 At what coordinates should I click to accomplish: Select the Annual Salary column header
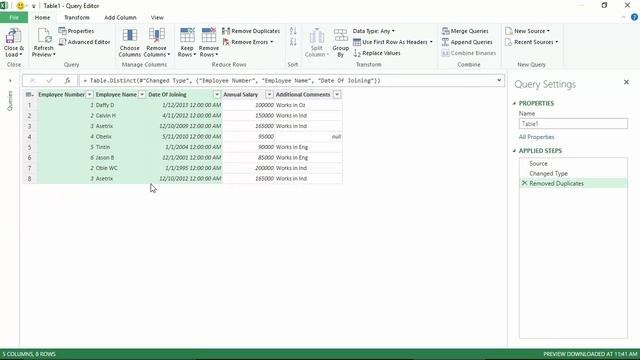point(240,95)
